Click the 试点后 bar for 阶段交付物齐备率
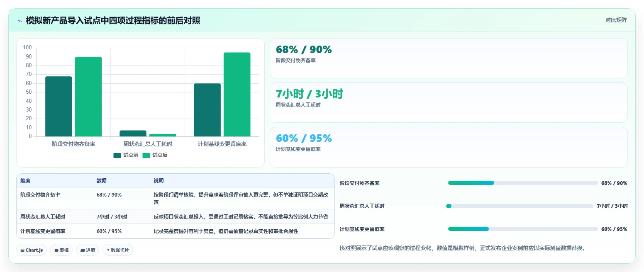The height and width of the screenshot is (272, 644). tap(88, 97)
